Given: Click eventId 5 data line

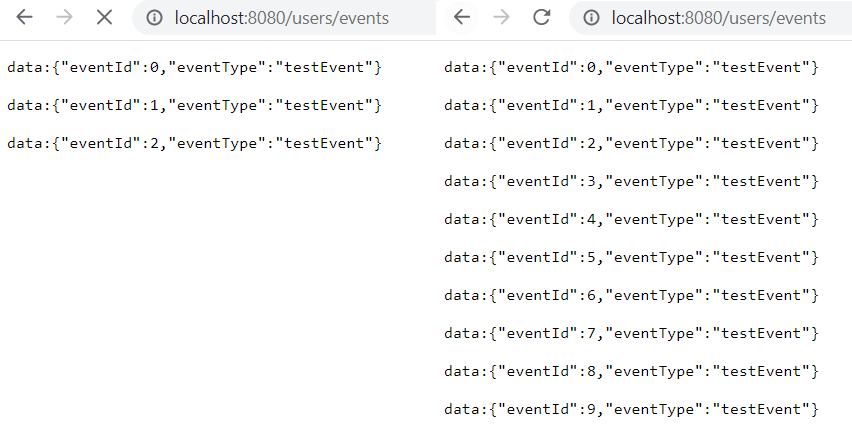Looking at the screenshot, I should 631,258.
